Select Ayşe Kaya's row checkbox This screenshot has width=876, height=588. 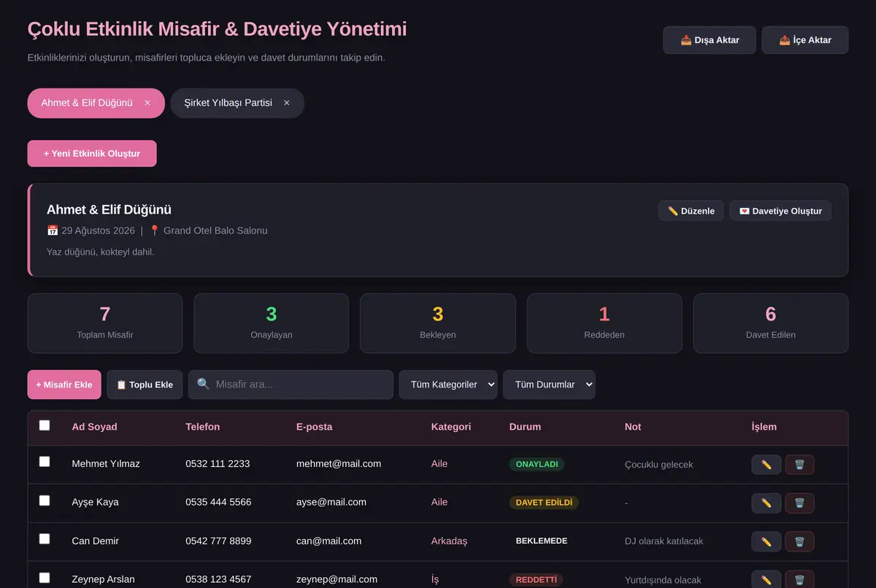click(x=45, y=500)
